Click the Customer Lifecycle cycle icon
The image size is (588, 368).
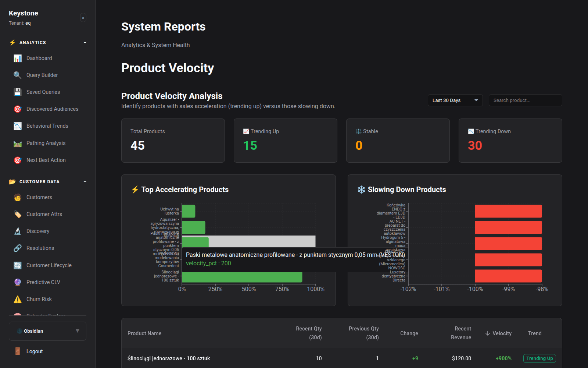click(x=18, y=265)
